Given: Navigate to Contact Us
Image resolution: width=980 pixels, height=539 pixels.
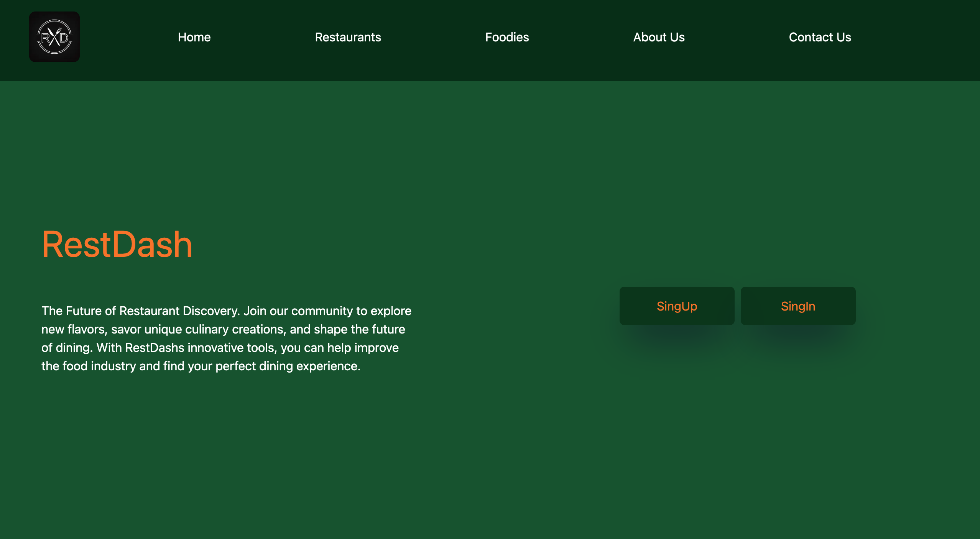Looking at the screenshot, I should click(x=820, y=37).
